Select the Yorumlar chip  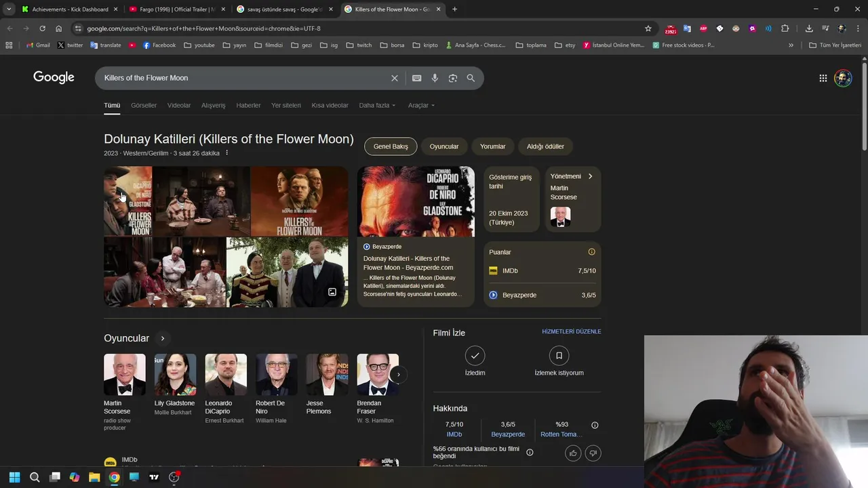(x=493, y=146)
